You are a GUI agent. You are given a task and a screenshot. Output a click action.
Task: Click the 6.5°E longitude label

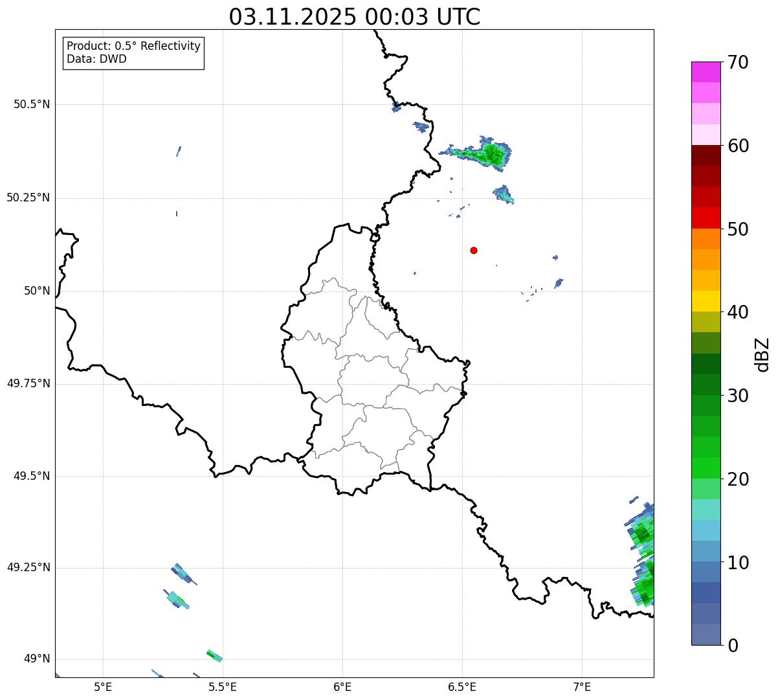[x=462, y=687]
